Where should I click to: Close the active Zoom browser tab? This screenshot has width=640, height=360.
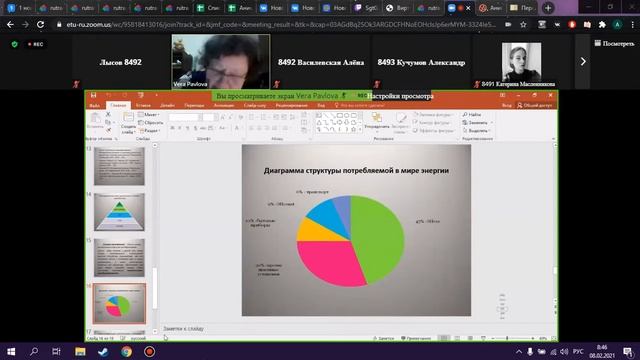click(468, 8)
